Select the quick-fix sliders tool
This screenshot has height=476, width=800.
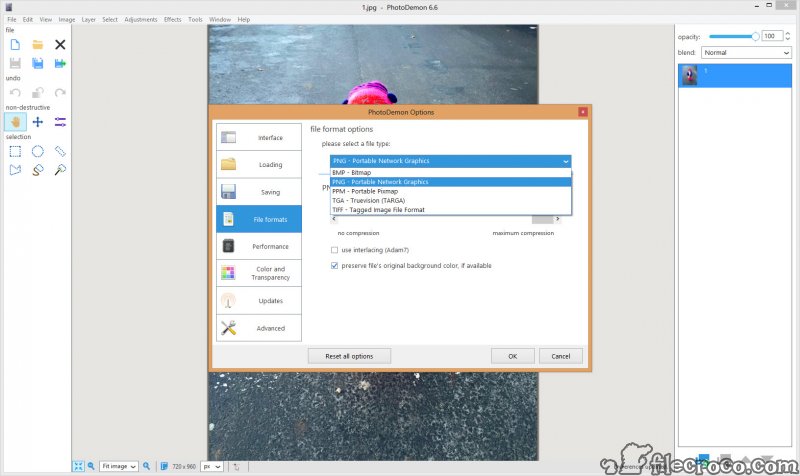60,122
